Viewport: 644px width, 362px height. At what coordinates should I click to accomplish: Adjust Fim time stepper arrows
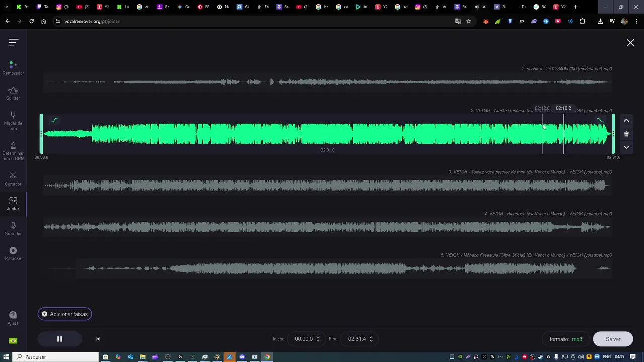[x=371, y=339]
